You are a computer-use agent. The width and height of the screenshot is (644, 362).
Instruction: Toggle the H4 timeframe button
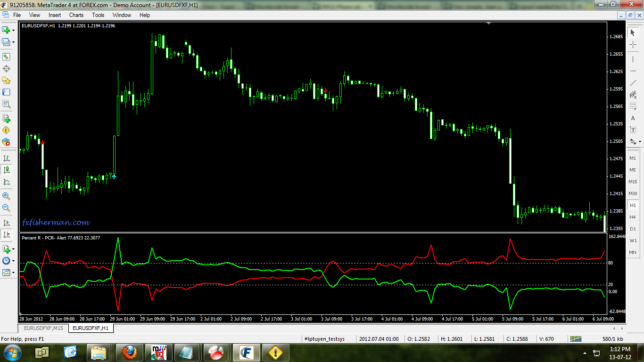click(633, 217)
